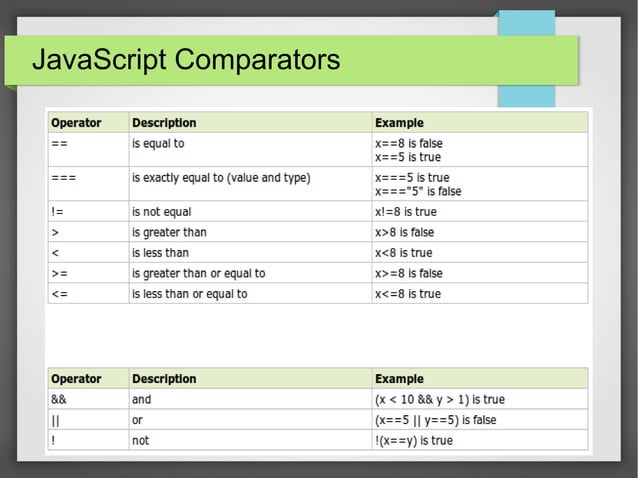The image size is (638, 478).
Task: Select the == operator cell
Action: (60, 144)
